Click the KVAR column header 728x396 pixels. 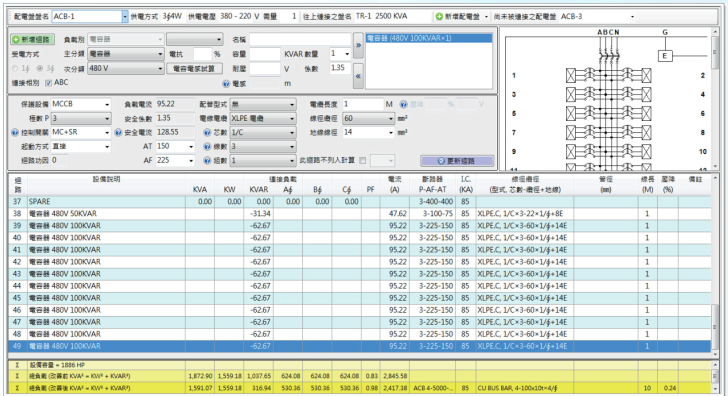click(x=259, y=189)
